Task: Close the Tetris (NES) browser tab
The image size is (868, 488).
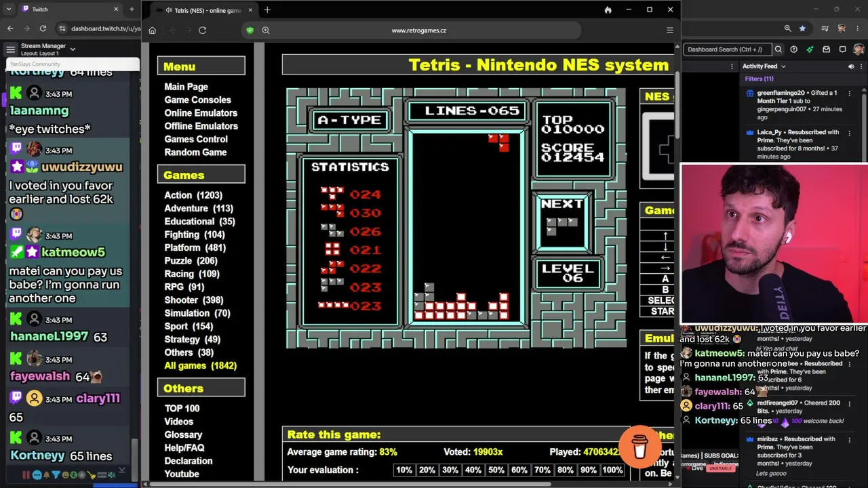Action: tap(250, 10)
